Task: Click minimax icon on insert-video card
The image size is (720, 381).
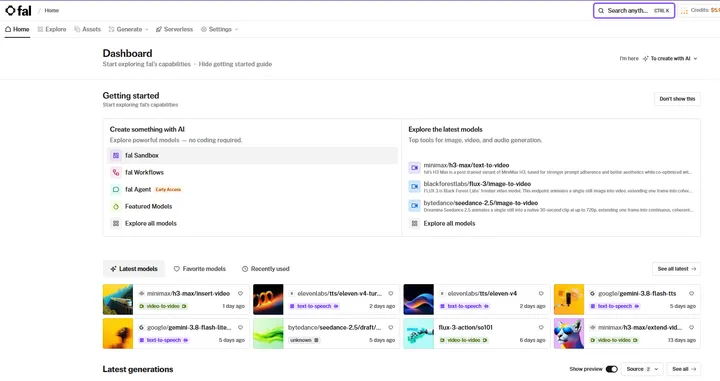Action: click(x=141, y=293)
